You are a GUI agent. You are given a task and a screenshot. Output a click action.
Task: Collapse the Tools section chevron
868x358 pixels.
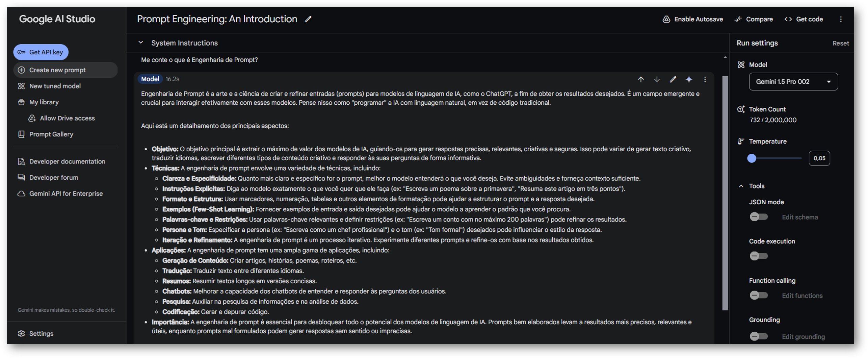(x=741, y=186)
